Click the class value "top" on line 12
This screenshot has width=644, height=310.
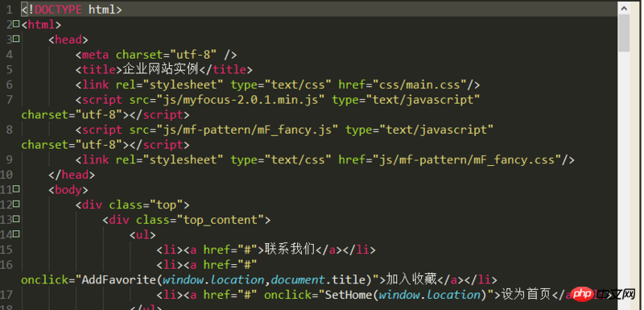point(166,205)
